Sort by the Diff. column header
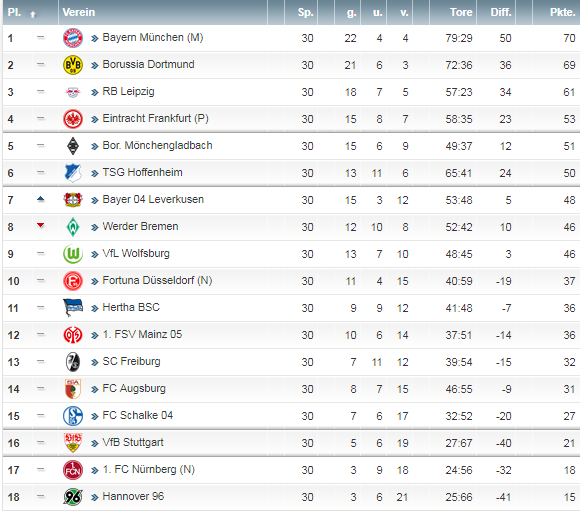This screenshot has height=511, width=580. [501, 12]
